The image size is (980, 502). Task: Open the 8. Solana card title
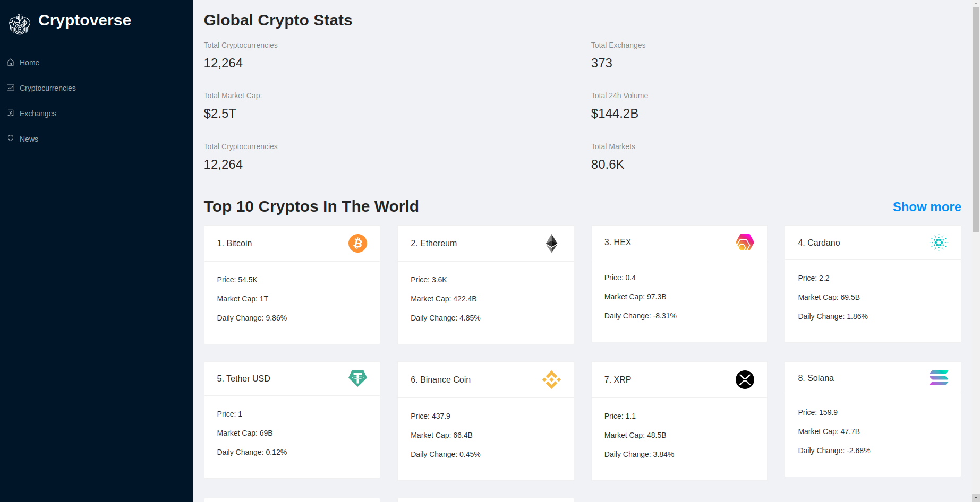[816, 378]
